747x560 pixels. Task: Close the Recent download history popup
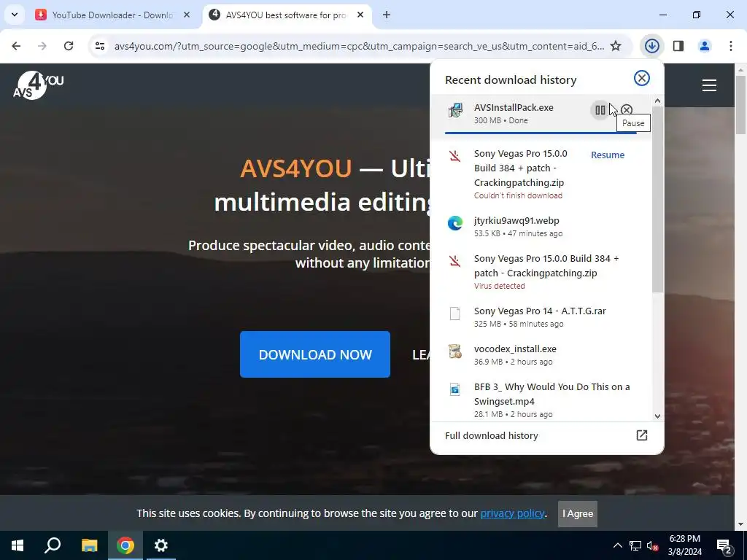[x=642, y=78]
